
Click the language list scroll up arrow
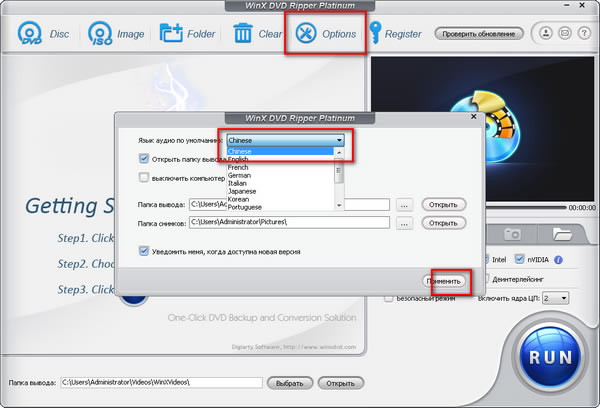(339, 152)
